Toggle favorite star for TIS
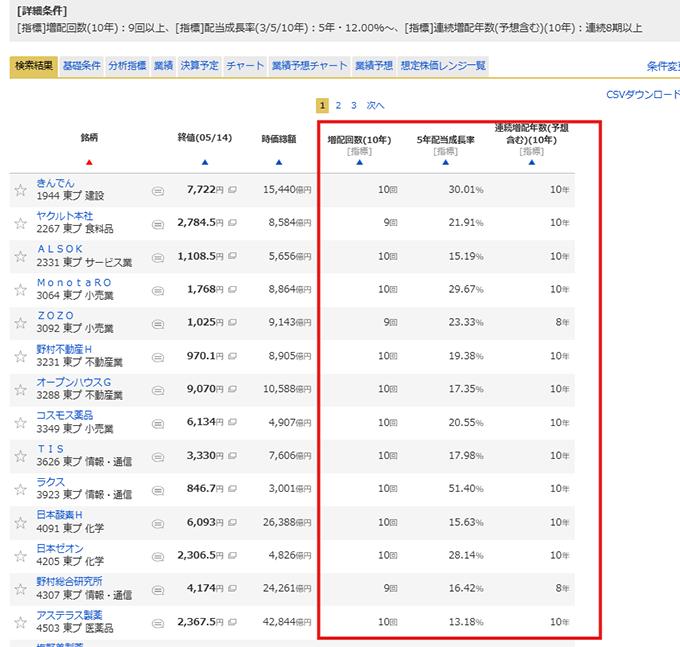 [x=20, y=456]
